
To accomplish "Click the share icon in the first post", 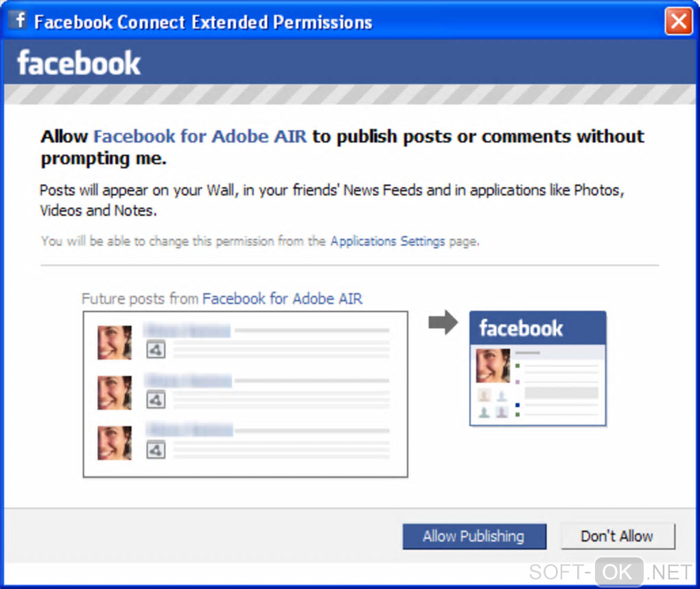I will pyautogui.click(x=156, y=350).
